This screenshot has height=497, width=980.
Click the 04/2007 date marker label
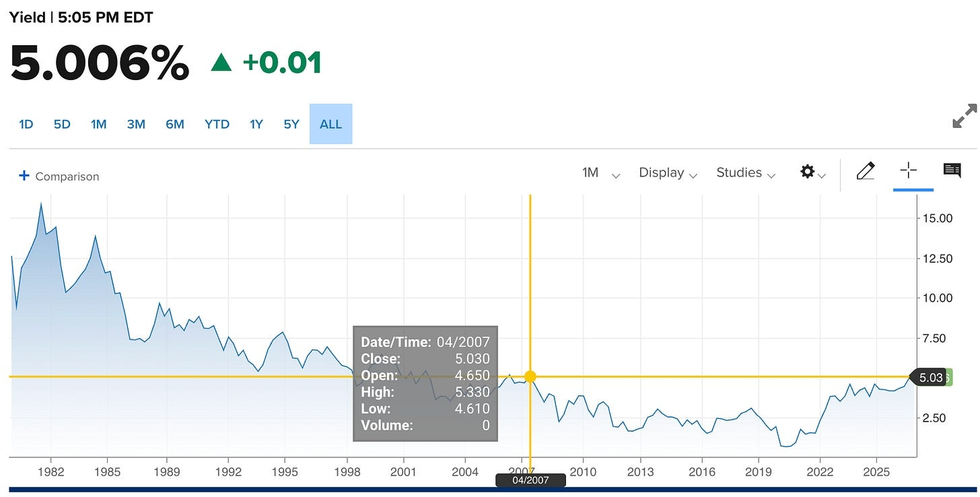coord(530,480)
